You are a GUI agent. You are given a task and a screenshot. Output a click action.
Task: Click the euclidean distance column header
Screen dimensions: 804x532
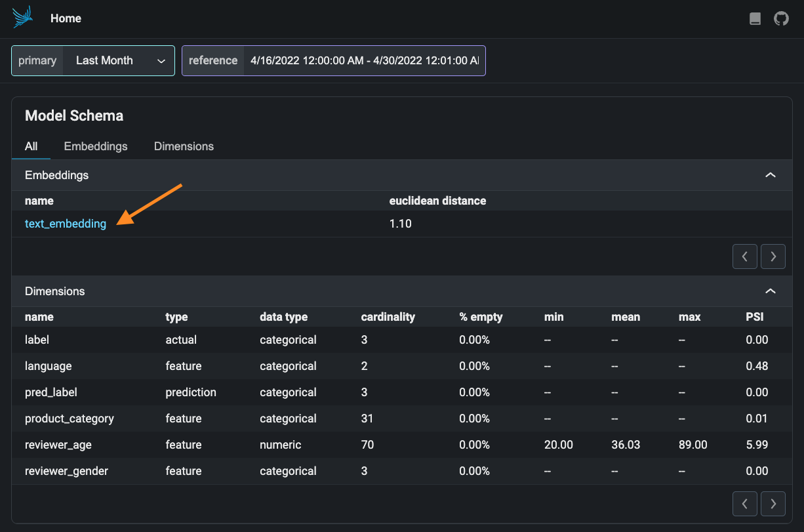click(437, 201)
